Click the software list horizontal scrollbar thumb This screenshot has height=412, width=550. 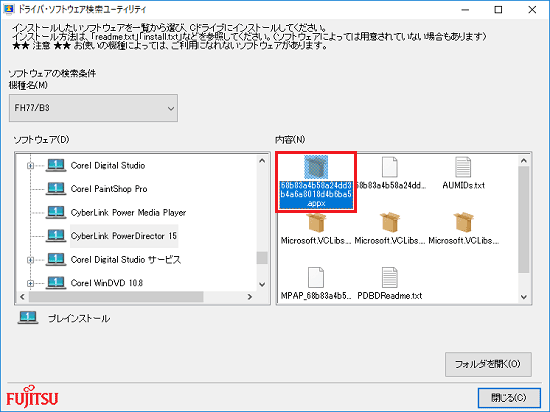116,297
